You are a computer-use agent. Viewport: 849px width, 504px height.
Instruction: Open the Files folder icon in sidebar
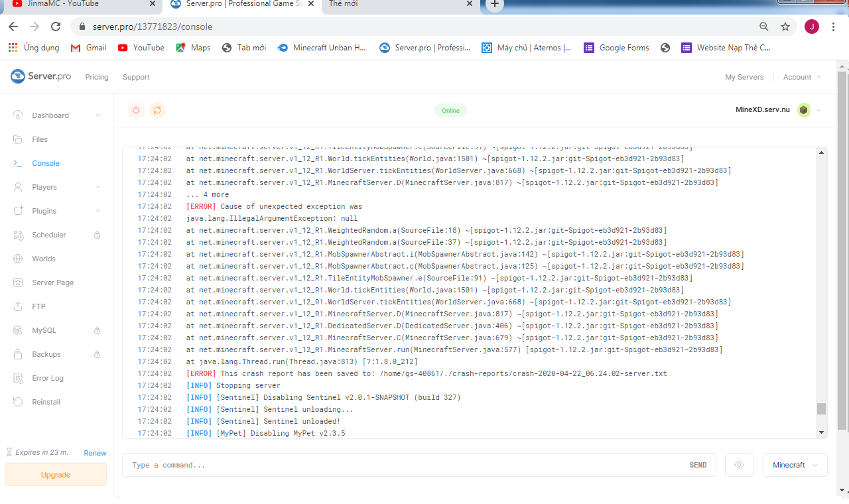pyautogui.click(x=19, y=139)
